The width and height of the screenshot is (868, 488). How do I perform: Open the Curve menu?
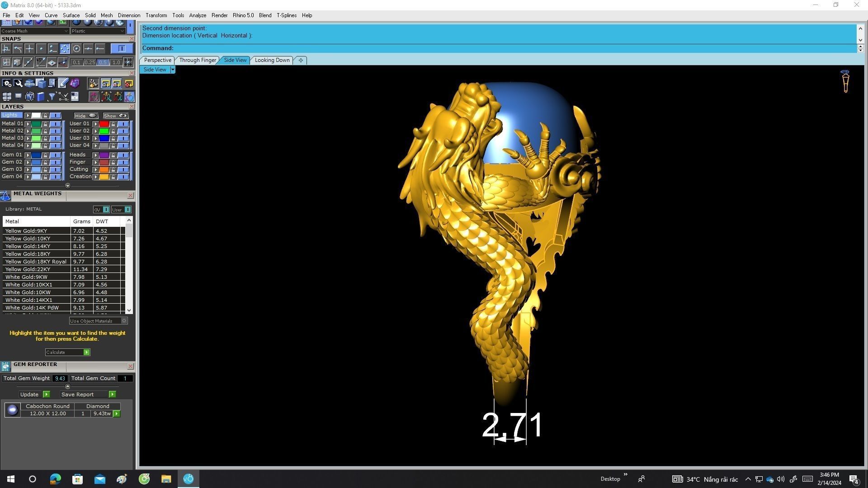(51, 15)
